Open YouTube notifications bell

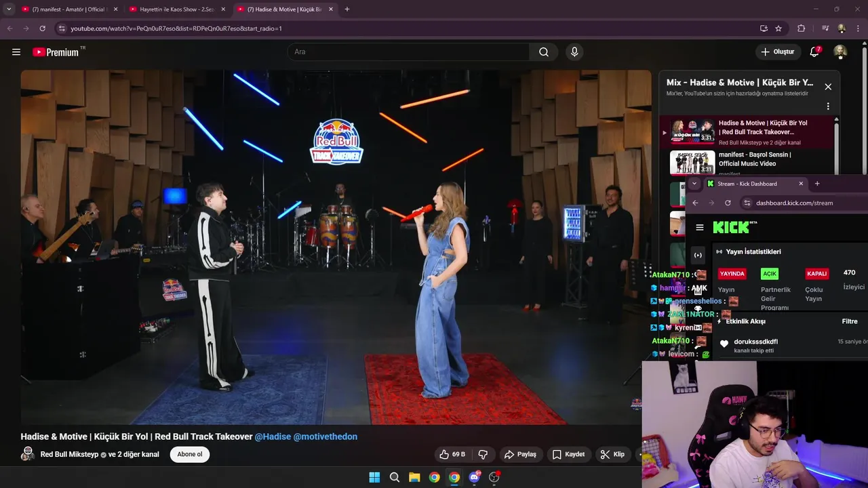coord(814,52)
